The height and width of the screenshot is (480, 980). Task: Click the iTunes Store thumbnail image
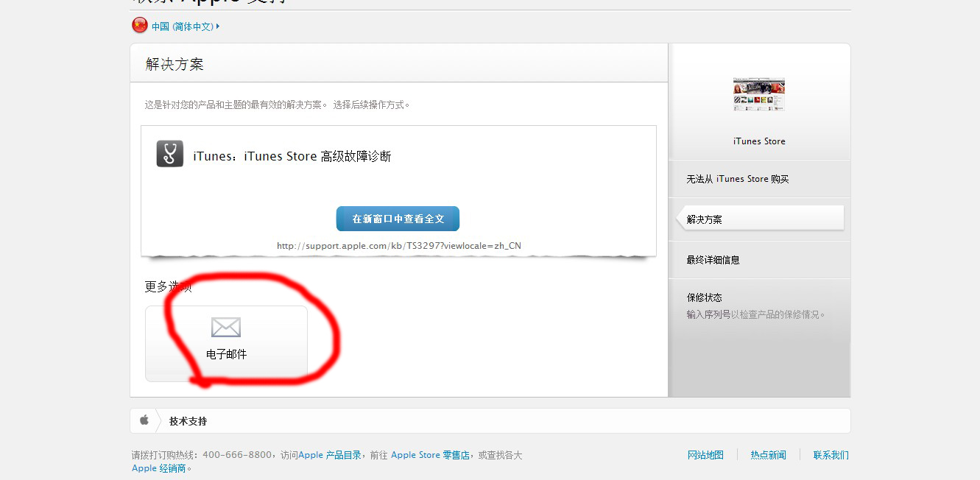759,94
